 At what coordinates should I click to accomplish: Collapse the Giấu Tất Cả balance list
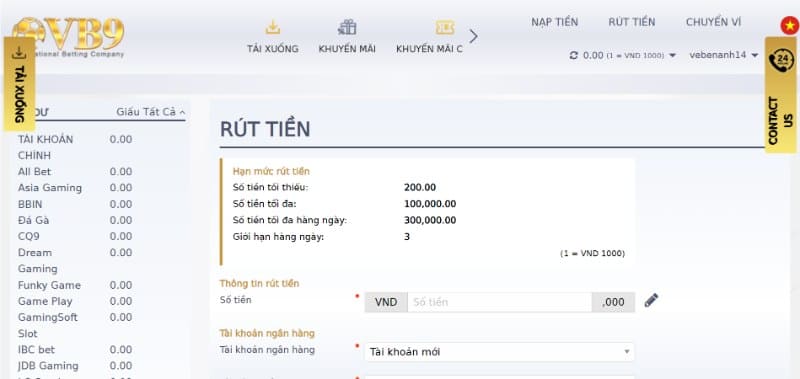[151, 112]
